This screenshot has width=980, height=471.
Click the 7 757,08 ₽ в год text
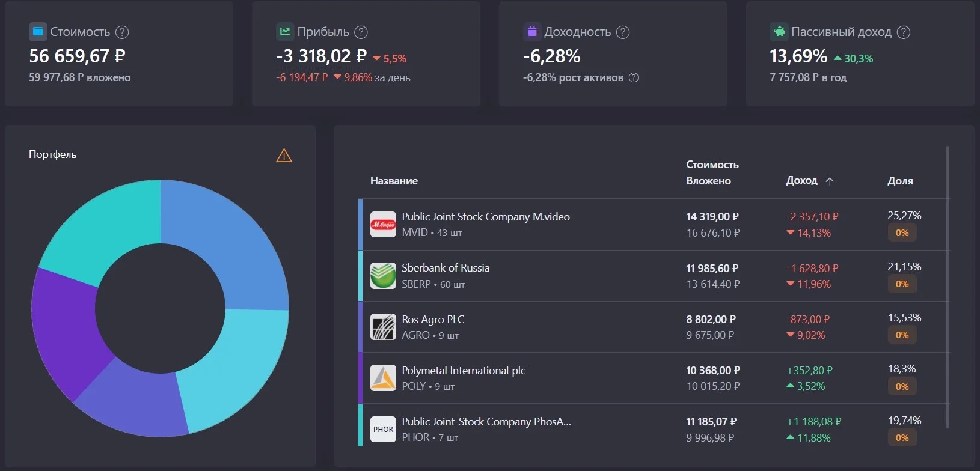(808, 77)
